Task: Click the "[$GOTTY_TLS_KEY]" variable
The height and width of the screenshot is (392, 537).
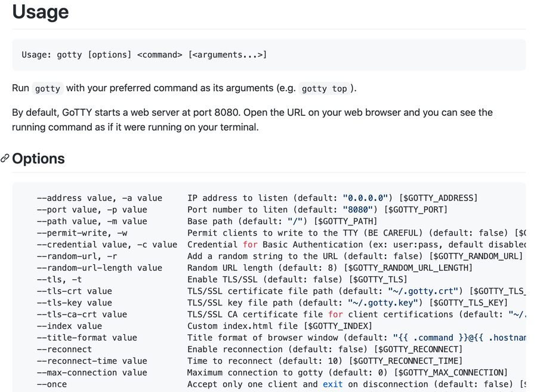Action: (x=468, y=303)
